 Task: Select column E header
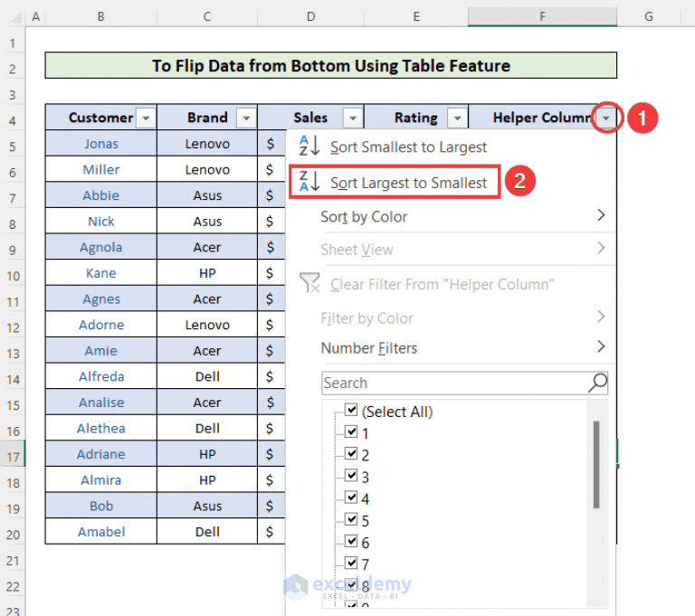click(x=416, y=17)
